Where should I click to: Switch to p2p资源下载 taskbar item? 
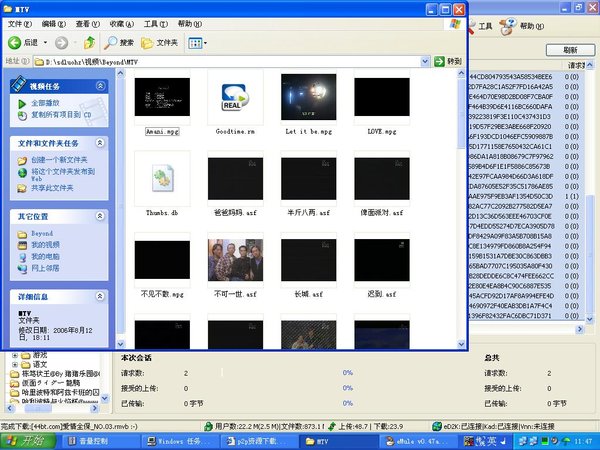(260, 442)
